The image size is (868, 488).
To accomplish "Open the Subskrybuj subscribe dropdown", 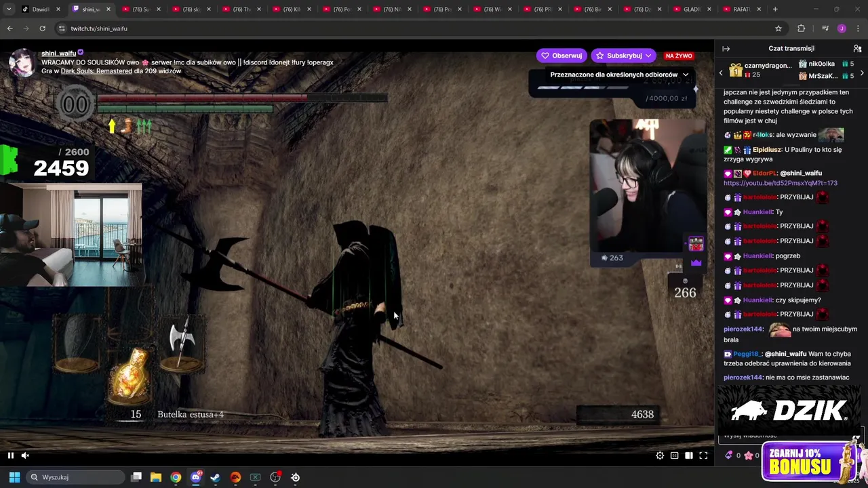I will (623, 56).
